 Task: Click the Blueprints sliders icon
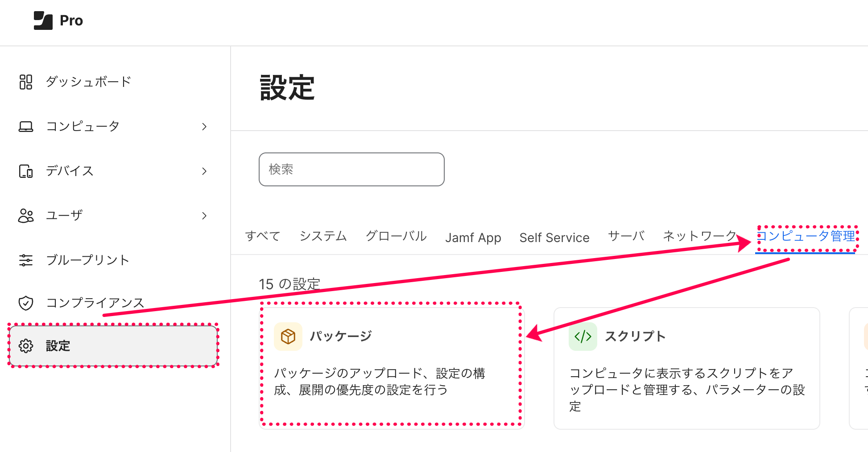coord(26,260)
